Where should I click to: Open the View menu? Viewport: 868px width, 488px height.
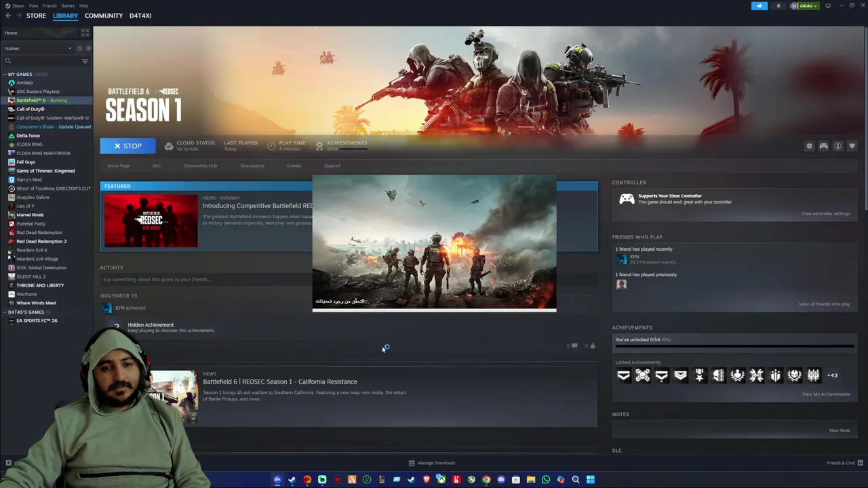[33, 5]
